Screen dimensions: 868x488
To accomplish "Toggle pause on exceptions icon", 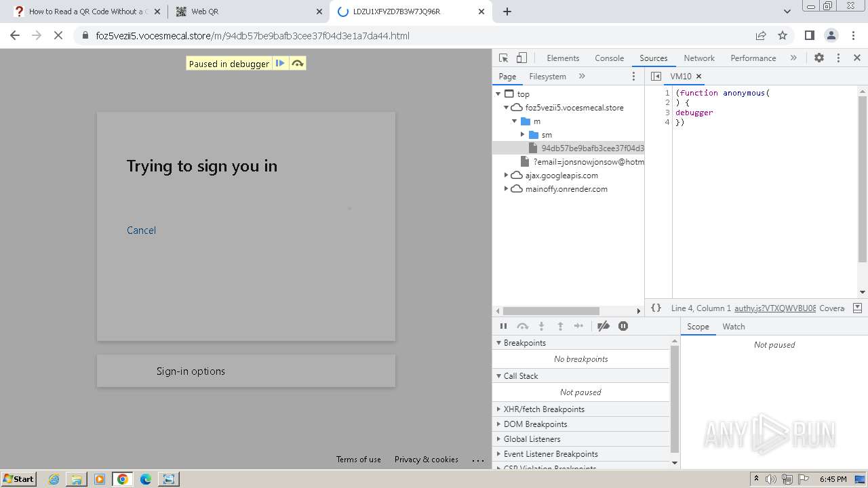I will pyautogui.click(x=623, y=326).
